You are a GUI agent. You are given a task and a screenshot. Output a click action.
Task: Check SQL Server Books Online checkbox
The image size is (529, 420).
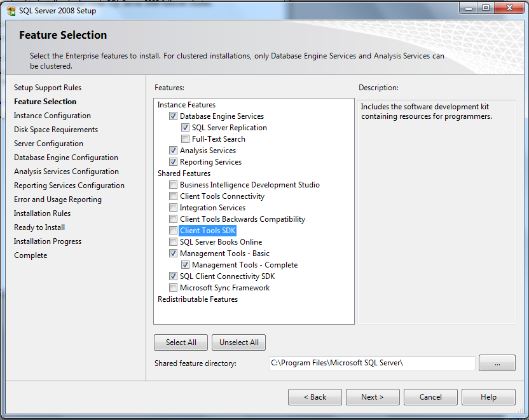point(173,242)
